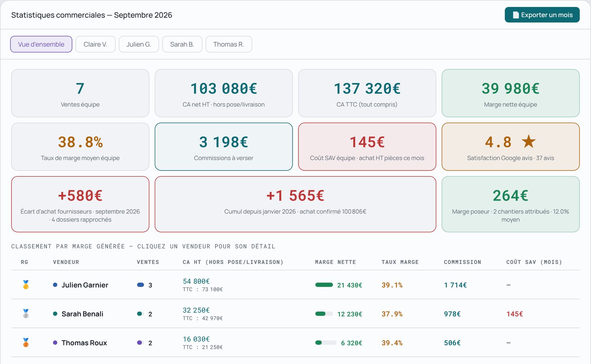591x364 pixels.
Task: Click the document icon in Exporter un mois
Action: pyautogui.click(x=516, y=15)
